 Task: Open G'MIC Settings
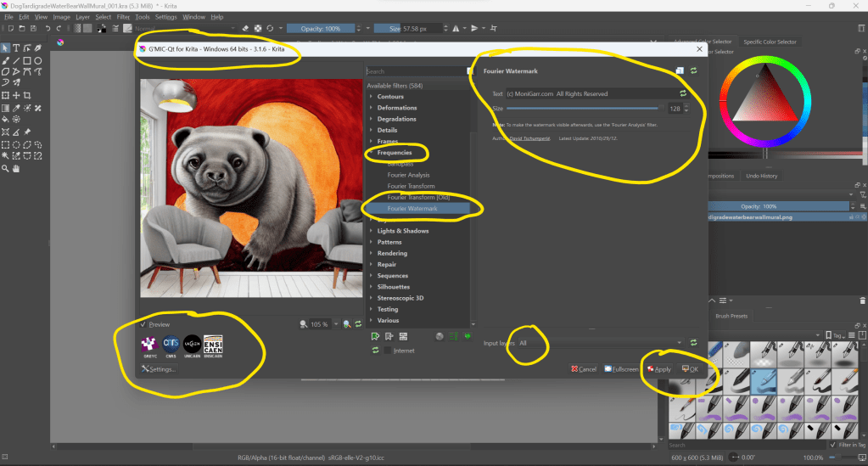pyautogui.click(x=159, y=369)
